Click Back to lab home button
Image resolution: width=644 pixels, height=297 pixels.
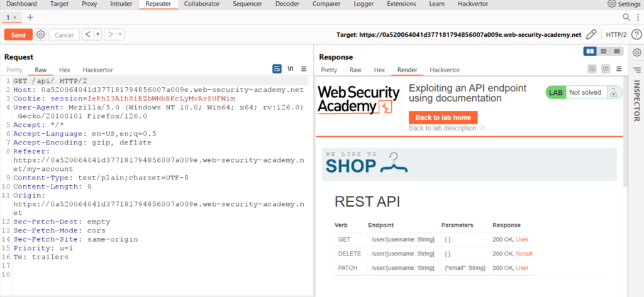pos(443,117)
